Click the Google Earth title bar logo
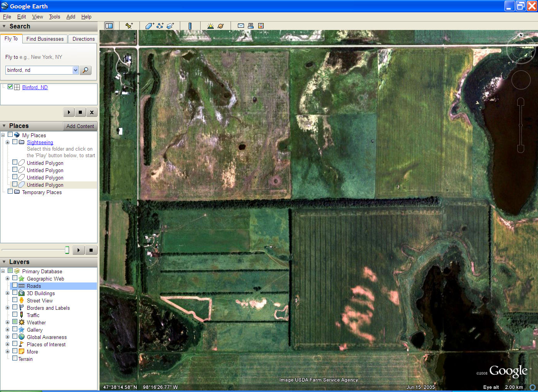The height and width of the screenshot is (392, 538). click(5, 6)
